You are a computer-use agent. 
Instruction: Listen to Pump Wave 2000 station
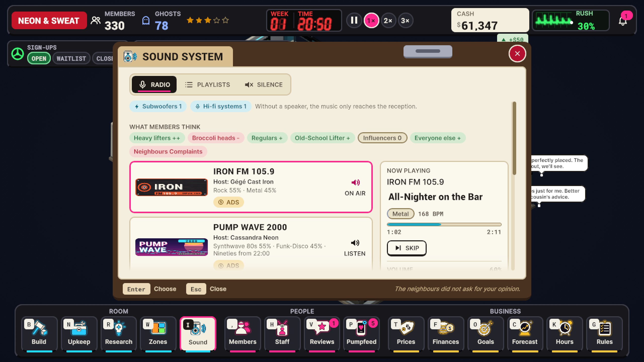coord(355,248)
